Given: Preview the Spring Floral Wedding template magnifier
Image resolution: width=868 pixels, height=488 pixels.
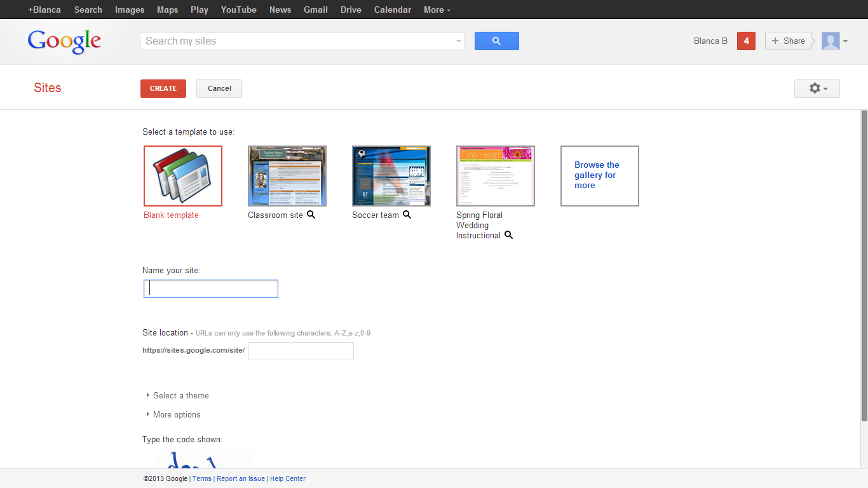Looking at the screenshot, I should coord(508,235).
